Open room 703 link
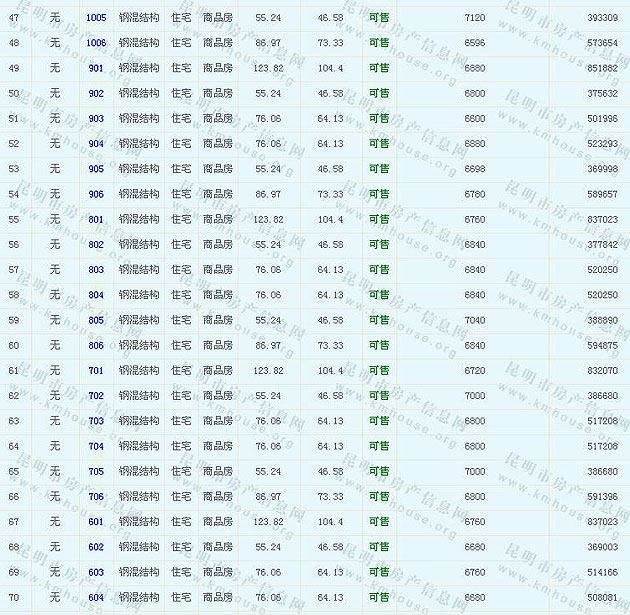The height and width of the screenshot is (615, 630). (x=96, y=421)
